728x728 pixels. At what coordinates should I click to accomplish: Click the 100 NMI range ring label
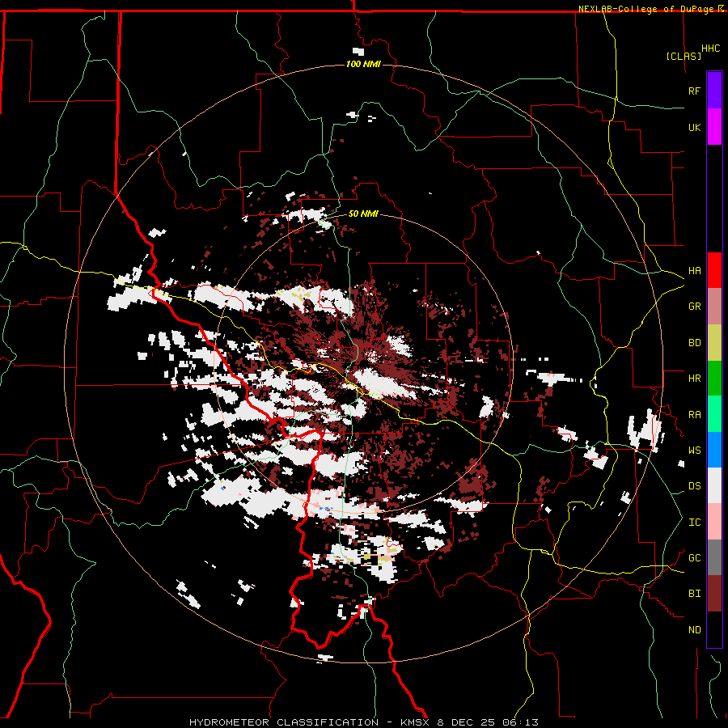(363, 64)
